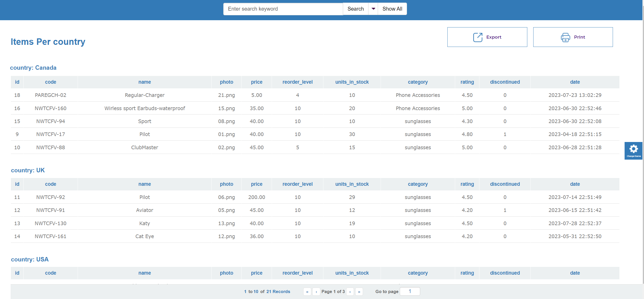This screenshot has width=644, height=299.
Task: Go to previous page arrow
Action: click(316, 292)
